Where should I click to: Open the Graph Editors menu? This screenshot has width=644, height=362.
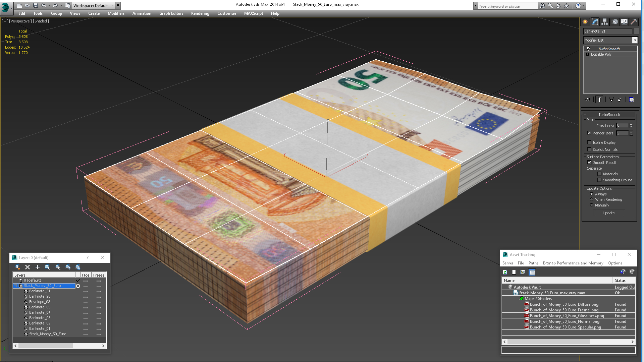click(171, 13)
